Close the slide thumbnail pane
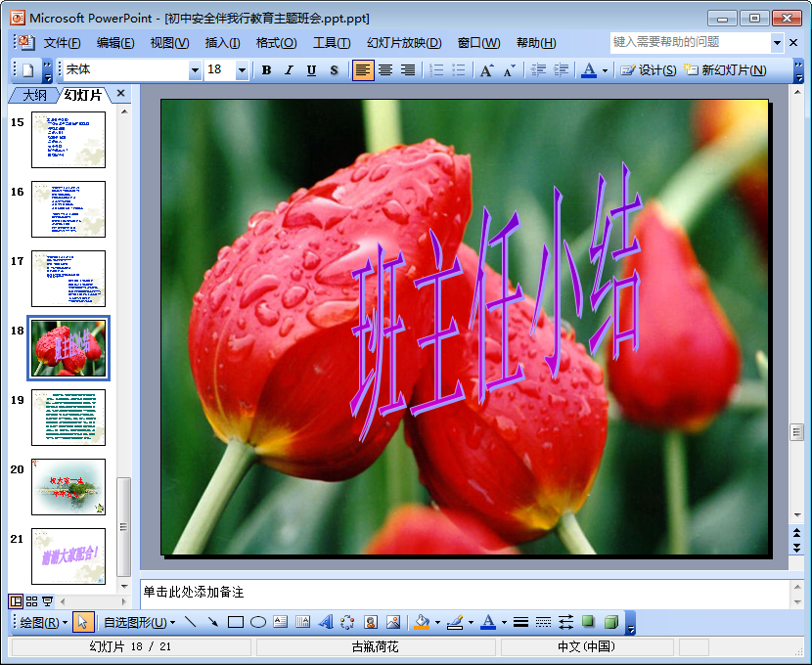This screenshot has width=812, height=665. (x=120, y=93)
